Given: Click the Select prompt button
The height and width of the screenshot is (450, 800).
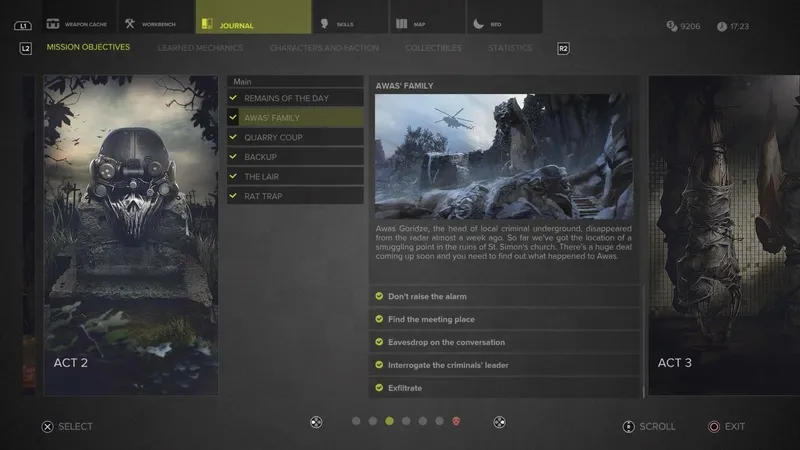Looking at the screenshot, I should (67, 427).
